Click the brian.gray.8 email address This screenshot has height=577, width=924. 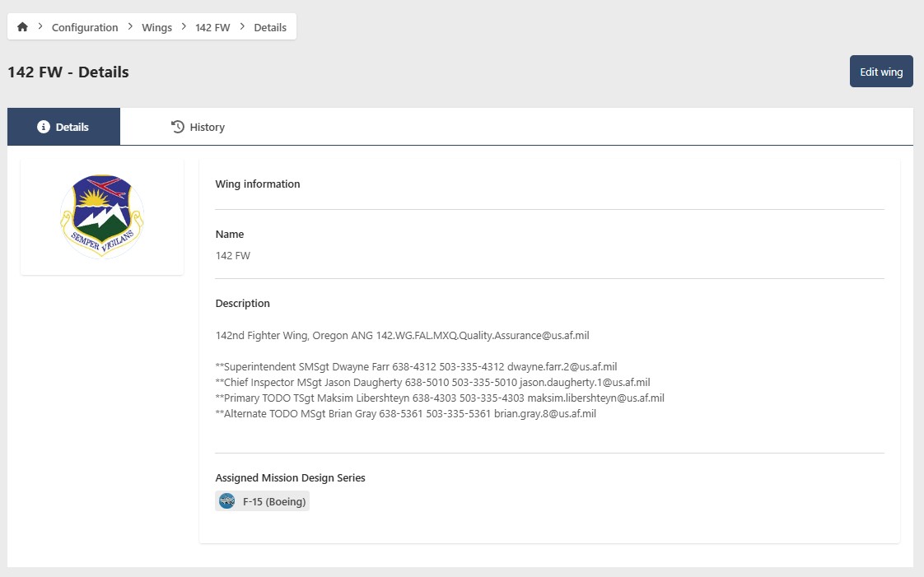[544, 414]
